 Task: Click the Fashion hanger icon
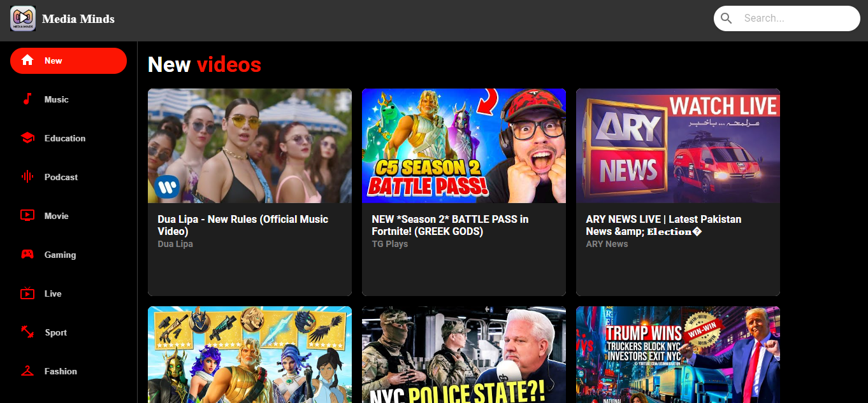coord(27,371)
